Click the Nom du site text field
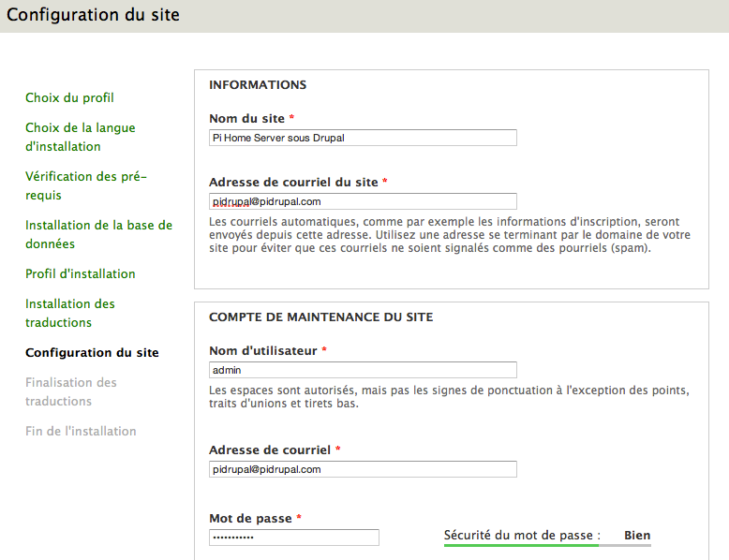 [363, 138]
